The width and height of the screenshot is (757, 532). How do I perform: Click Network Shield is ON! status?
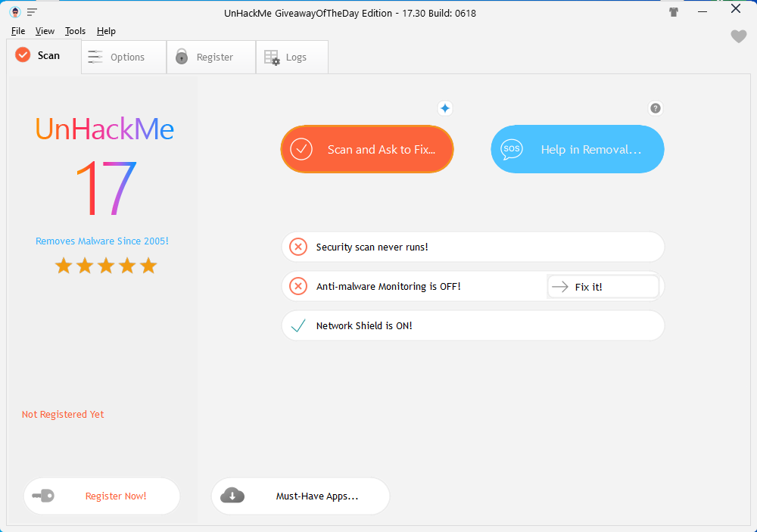tap(473, 326)
